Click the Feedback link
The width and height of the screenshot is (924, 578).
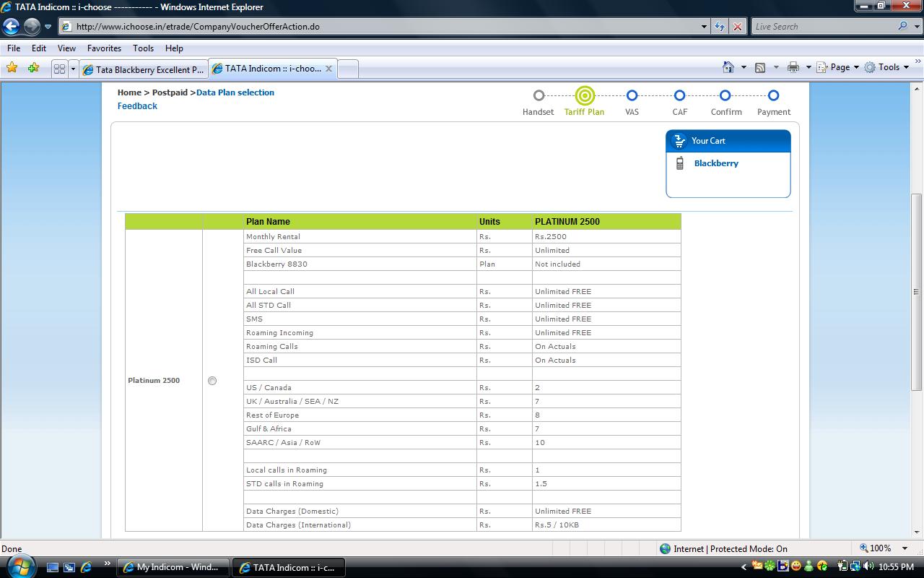click(x=137, y=106)
